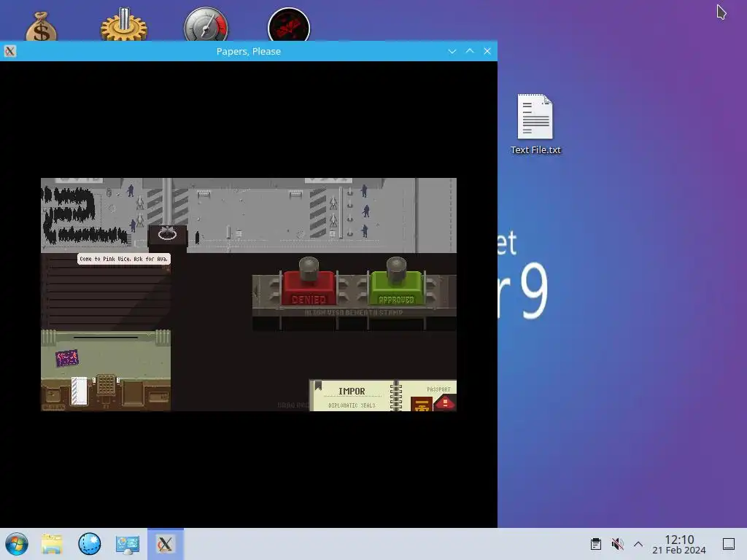Open the speed gauge desktop icon
The height and width of the screenshot is (560, 747).
206,25
